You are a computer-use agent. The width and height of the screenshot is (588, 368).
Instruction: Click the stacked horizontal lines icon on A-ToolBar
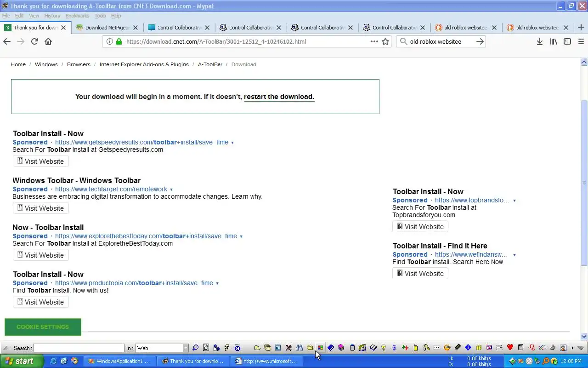tap(500, 348)
